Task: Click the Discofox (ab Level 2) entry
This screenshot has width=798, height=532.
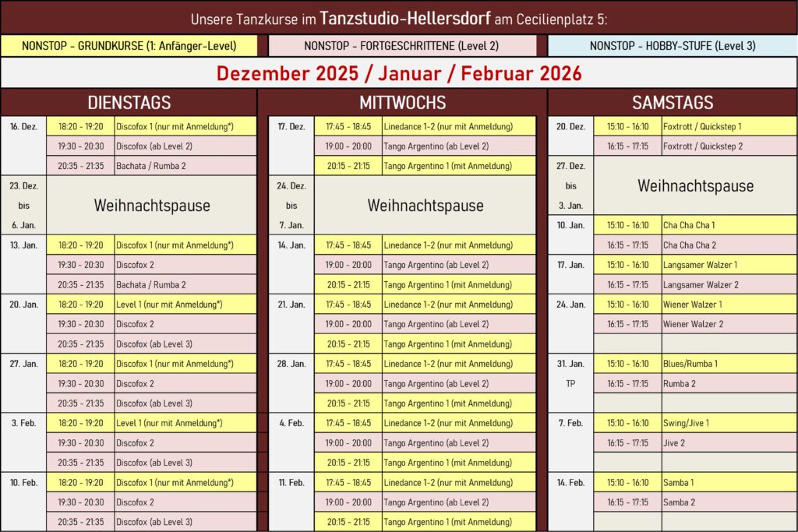Action: tap(154, 146)
